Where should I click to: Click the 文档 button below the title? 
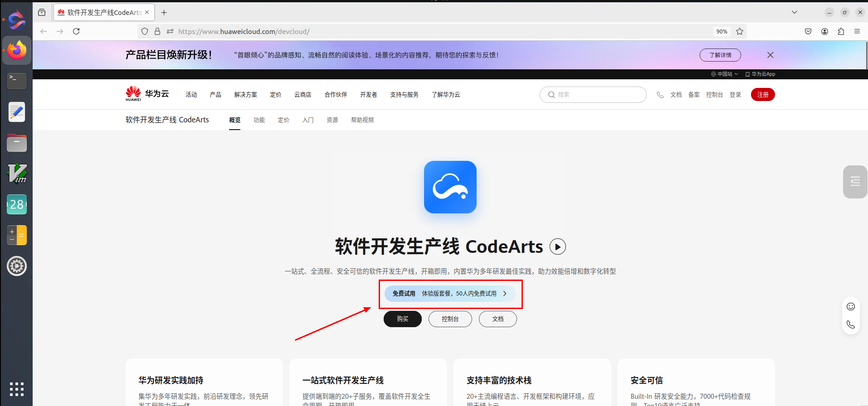tap(498, 319)
